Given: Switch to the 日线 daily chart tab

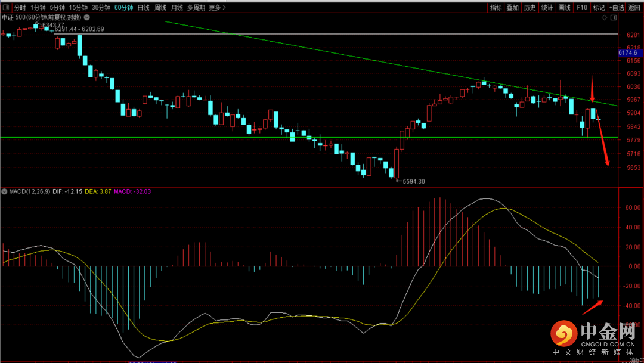Looking at the screenshot, I should coord(143,8).
